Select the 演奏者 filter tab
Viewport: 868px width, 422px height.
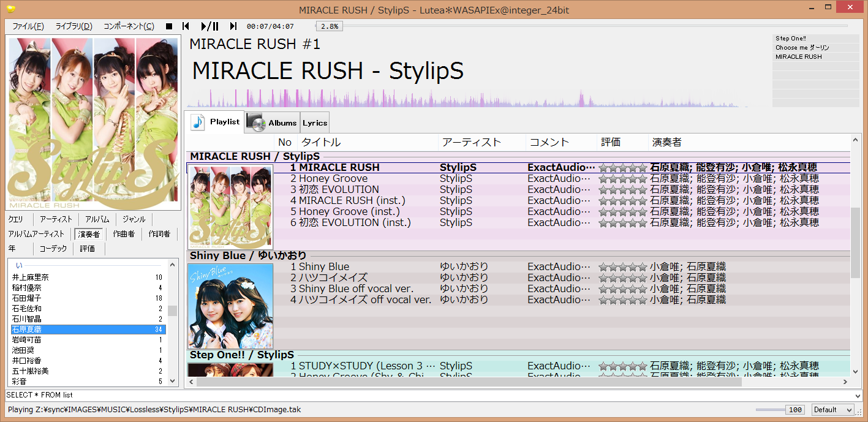(x=89, y=234)
